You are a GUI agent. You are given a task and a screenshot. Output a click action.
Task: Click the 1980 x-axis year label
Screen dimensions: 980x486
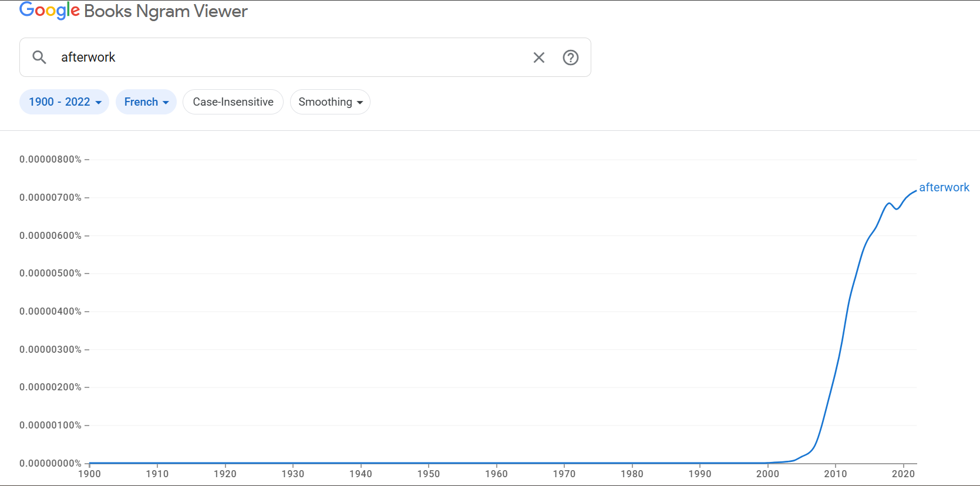[x=632, y=474]
